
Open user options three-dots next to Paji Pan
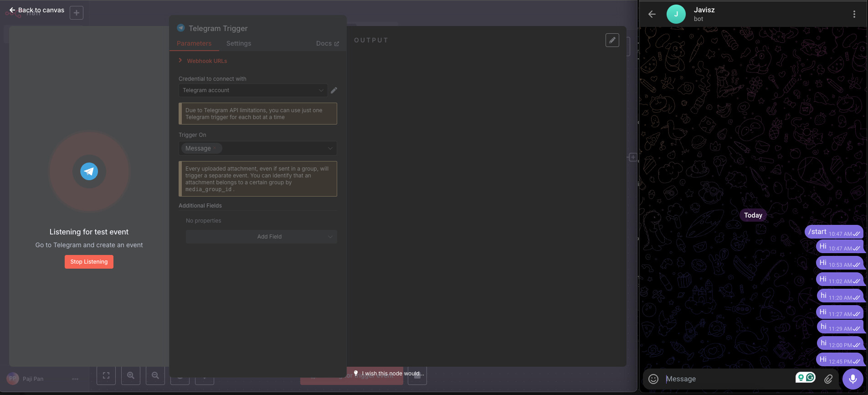pos(75,379)
